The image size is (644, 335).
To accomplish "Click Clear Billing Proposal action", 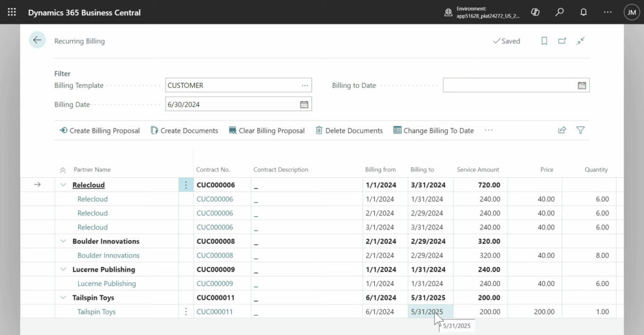I will 267,131.
